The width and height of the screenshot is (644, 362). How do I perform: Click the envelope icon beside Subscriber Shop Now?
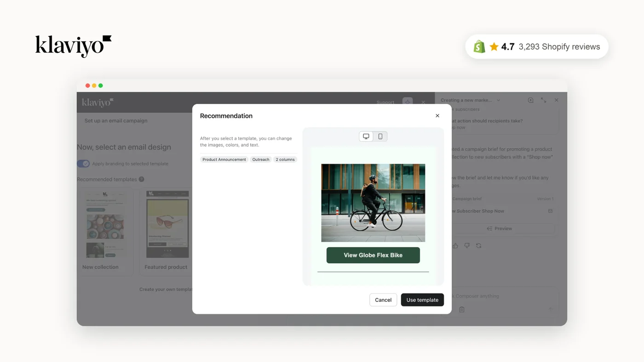[x=550, y=211]
